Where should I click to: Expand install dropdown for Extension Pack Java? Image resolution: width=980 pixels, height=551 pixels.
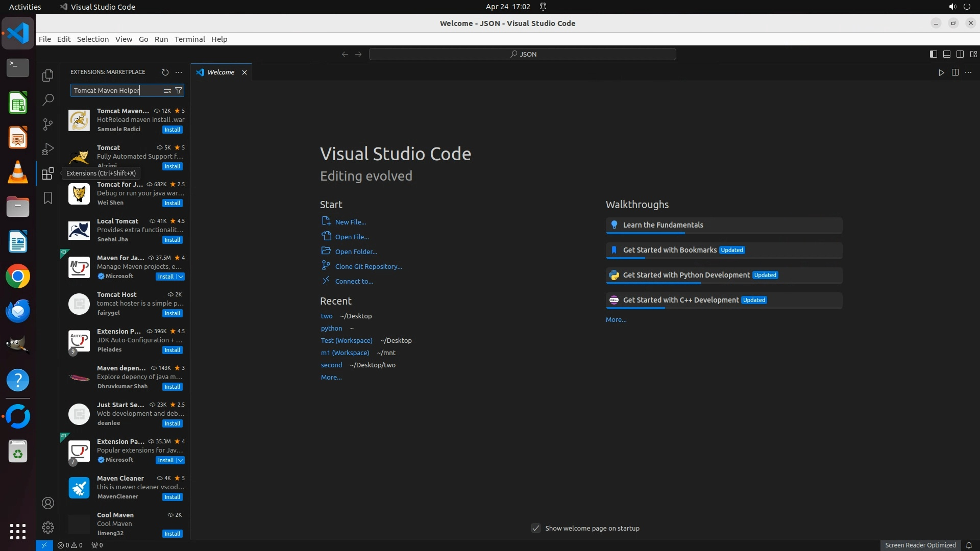[x=181, y=460]
